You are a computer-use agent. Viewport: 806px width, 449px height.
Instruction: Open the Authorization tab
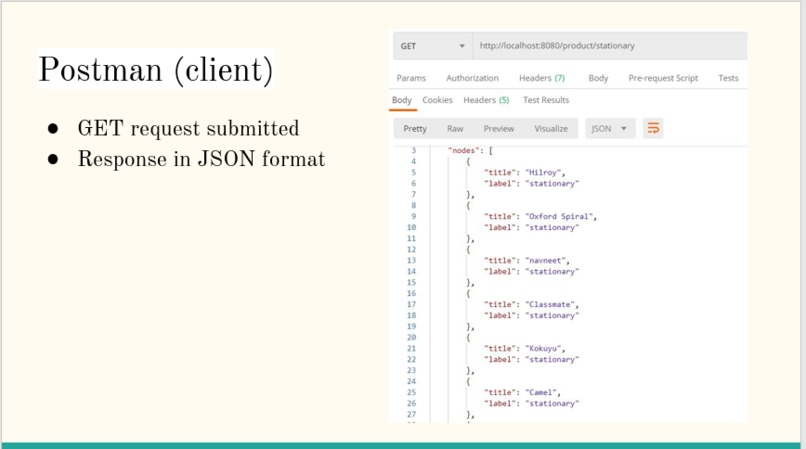tap(472, 78)
